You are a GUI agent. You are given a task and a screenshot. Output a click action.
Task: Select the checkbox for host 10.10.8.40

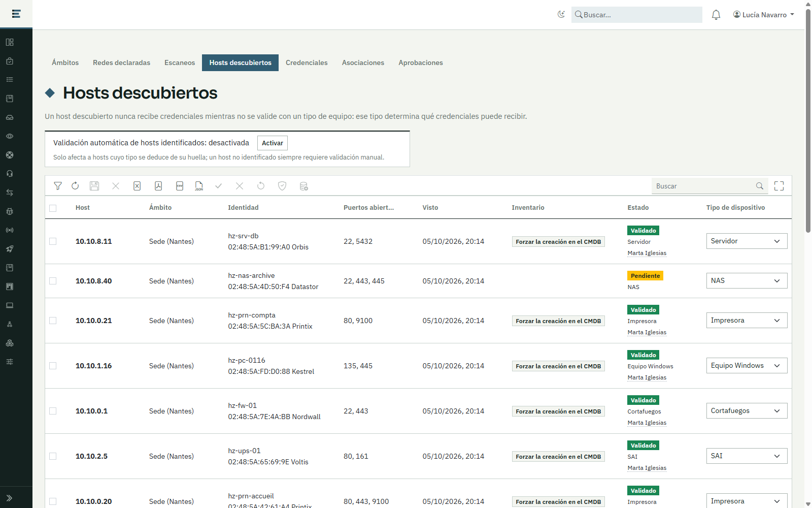tap(53, 281)
